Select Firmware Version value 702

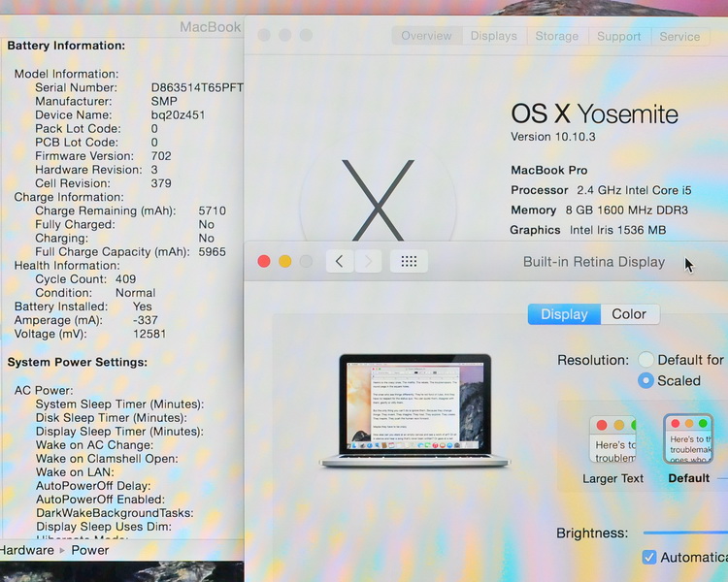tap(161, 156)
